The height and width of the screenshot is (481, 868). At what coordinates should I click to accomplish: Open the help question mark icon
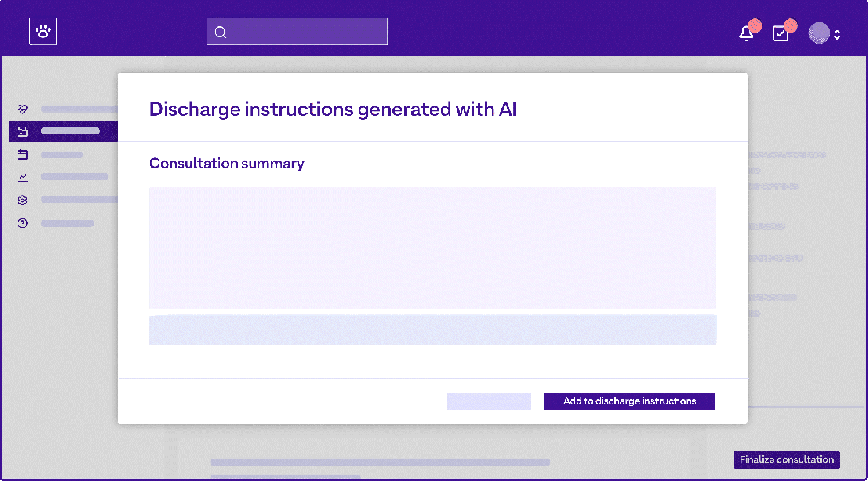[x=22, y=223]
